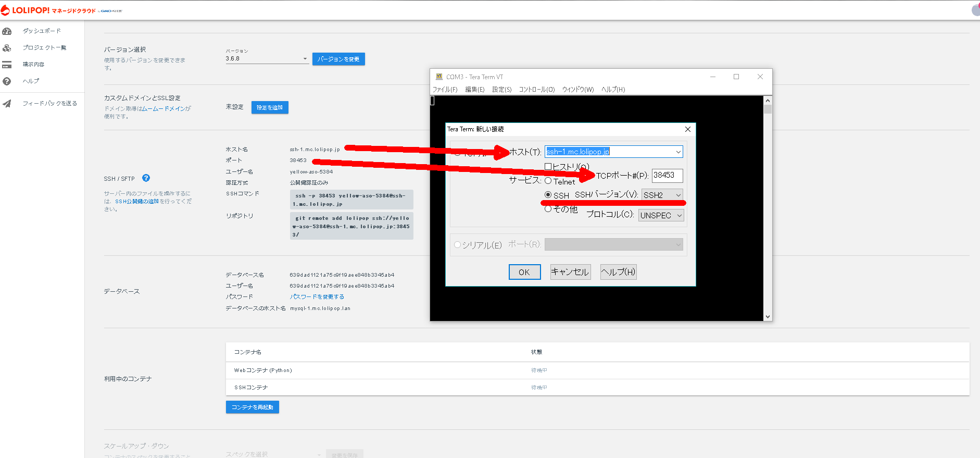Screen dimensions: 980x458
Task: Open the version dropdown showing 3.6.8
Action: pyautogui.click(x=267, y=59)
